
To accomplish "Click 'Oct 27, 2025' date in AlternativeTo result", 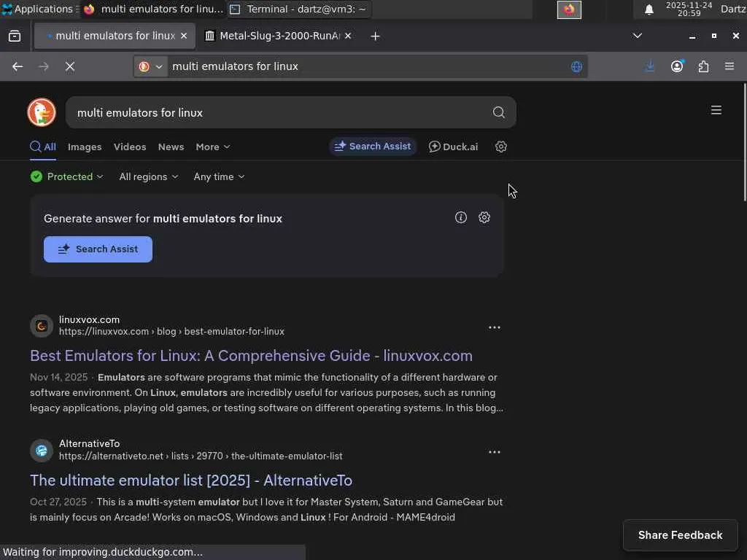I will coord(58,502).
